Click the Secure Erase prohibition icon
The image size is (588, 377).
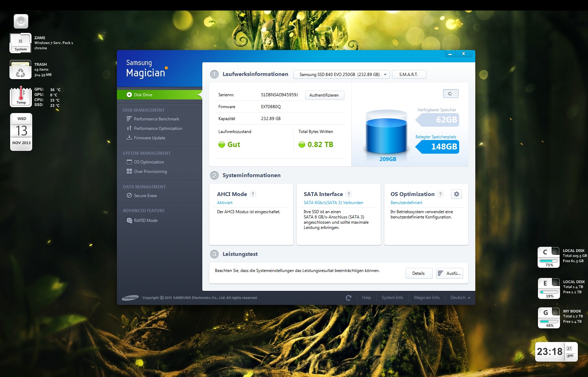tap(129, 196)
